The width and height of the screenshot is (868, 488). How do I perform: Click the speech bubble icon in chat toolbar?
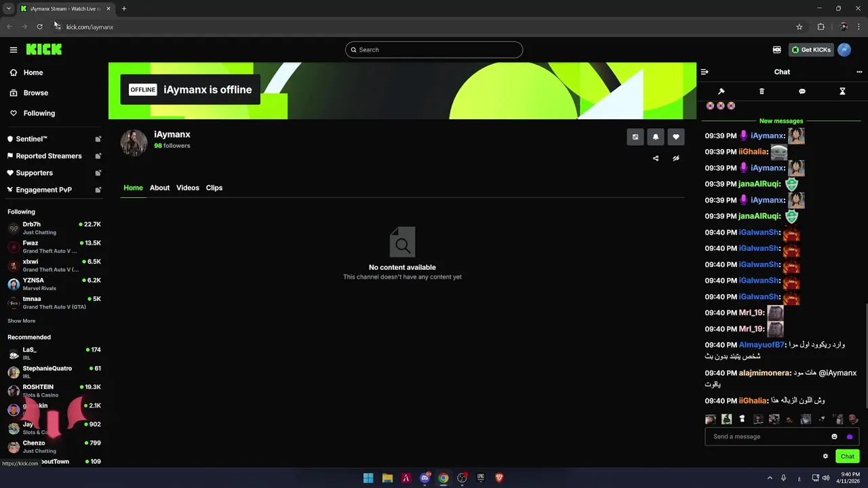[x=802, y=91]
